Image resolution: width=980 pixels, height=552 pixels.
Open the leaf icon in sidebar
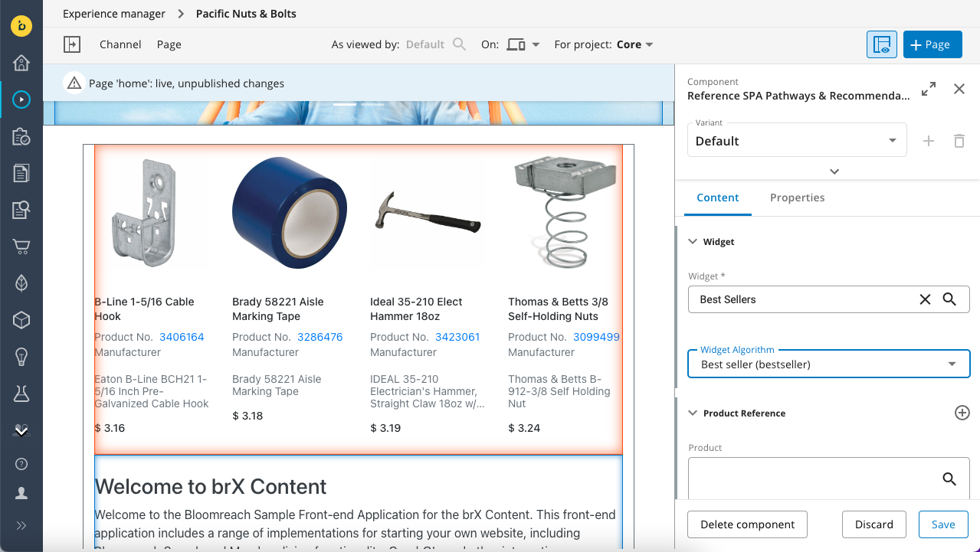pos(21,283)
